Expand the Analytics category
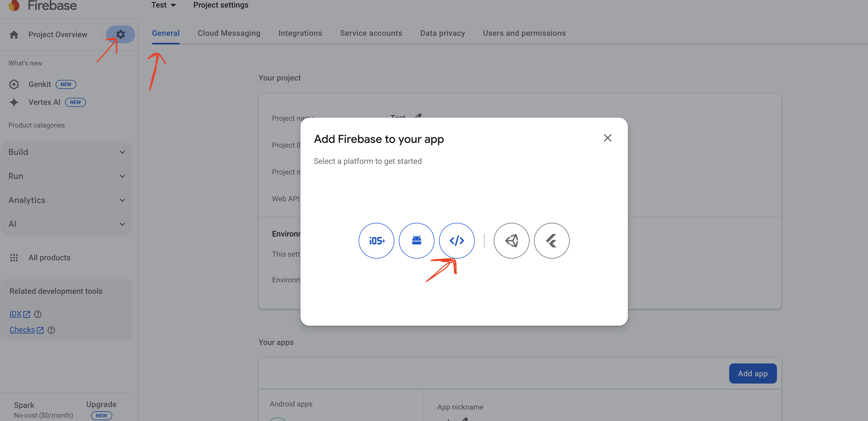The image size is (868, 421). point(66,200)
